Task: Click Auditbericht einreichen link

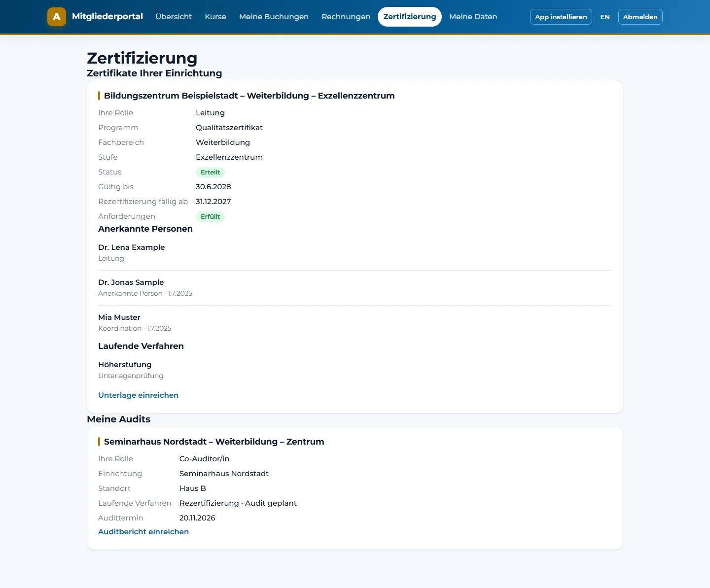Action: coord(143,532)
